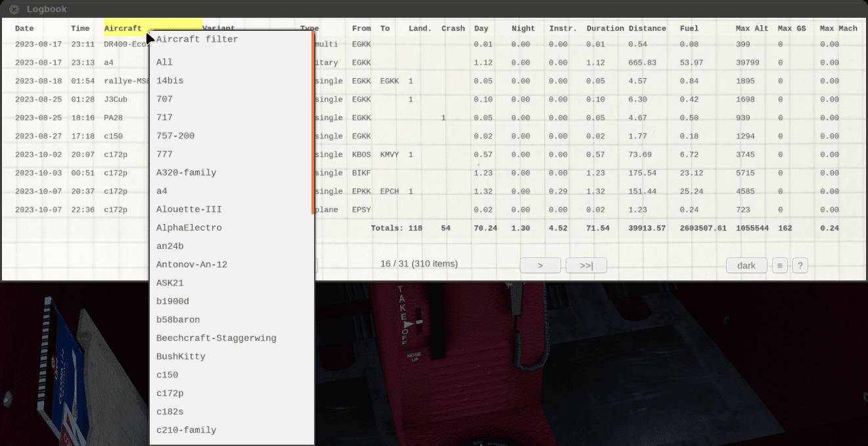Open help with the ? button
Viewport: 868px width, 446px height.
(x=800, y=265)
